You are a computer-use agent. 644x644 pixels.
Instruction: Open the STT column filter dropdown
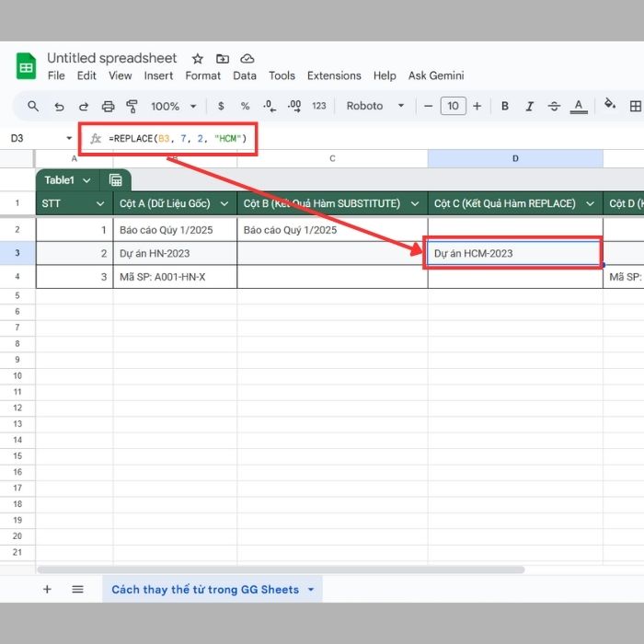point(100,203)
